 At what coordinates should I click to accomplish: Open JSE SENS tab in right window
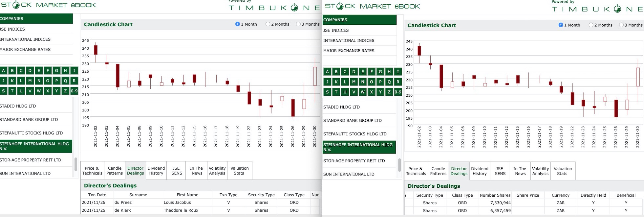pos(500,171)
